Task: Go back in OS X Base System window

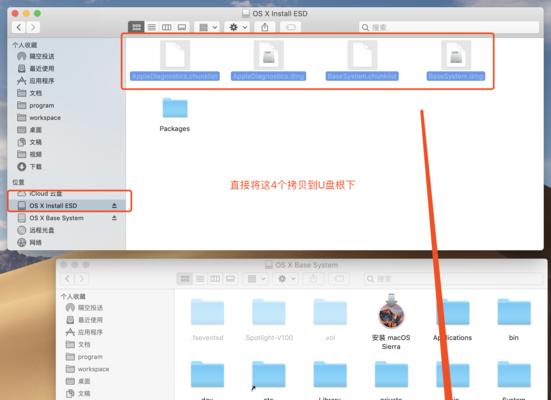Action: point(67,279)
